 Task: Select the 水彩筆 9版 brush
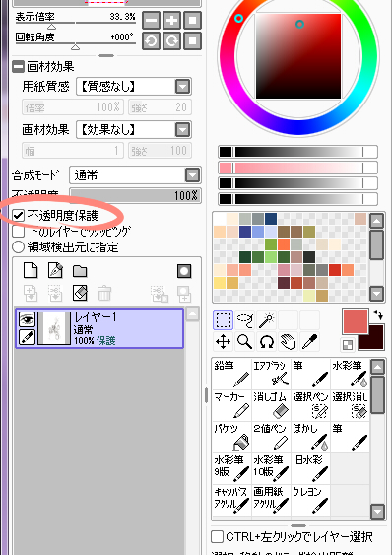pyautogui.click(x=231, y=468)
